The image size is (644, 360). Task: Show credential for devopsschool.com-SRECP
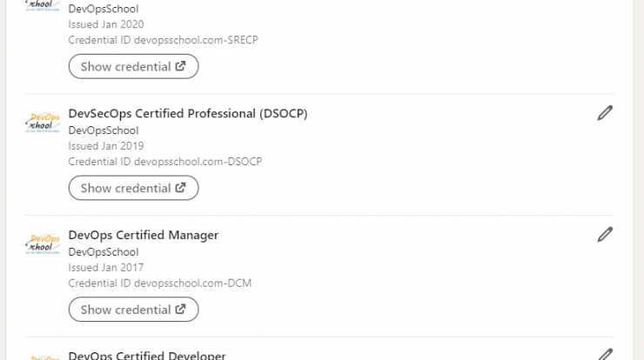pyautogui.click(x=133, y=66)
